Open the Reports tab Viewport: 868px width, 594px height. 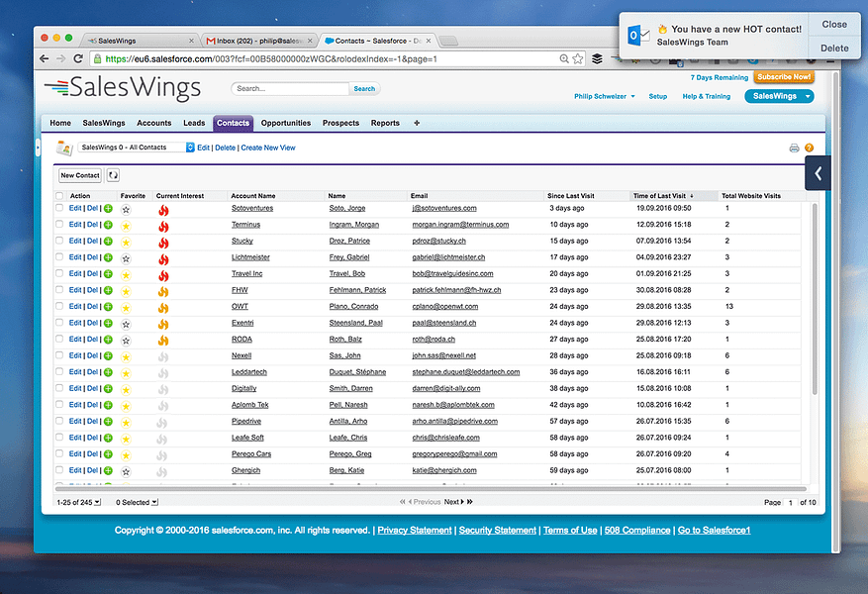tap(385, 123)
